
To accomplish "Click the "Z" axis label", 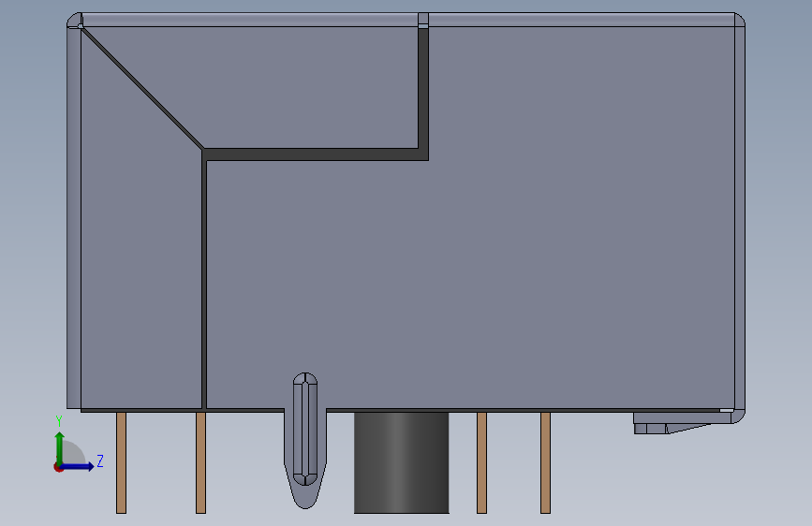I will click(x=100, y=460).
